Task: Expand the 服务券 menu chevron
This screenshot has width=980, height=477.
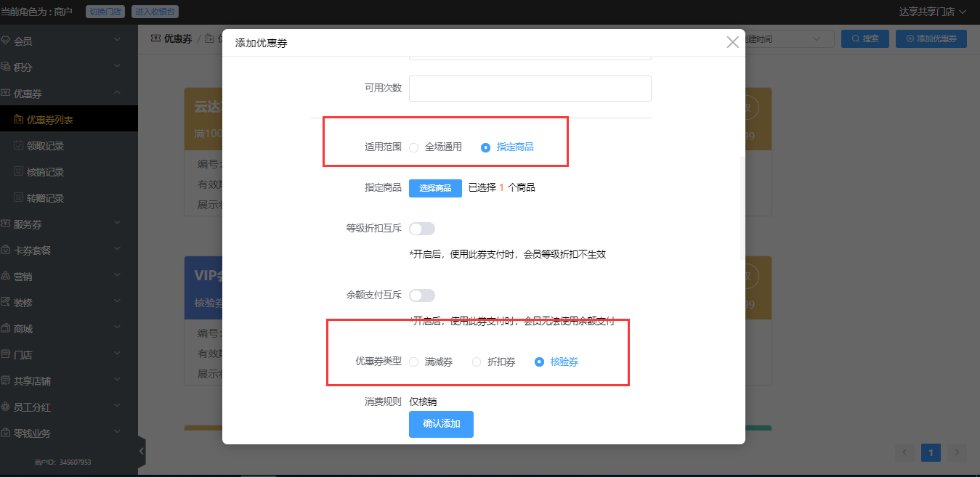Action: 118,224
